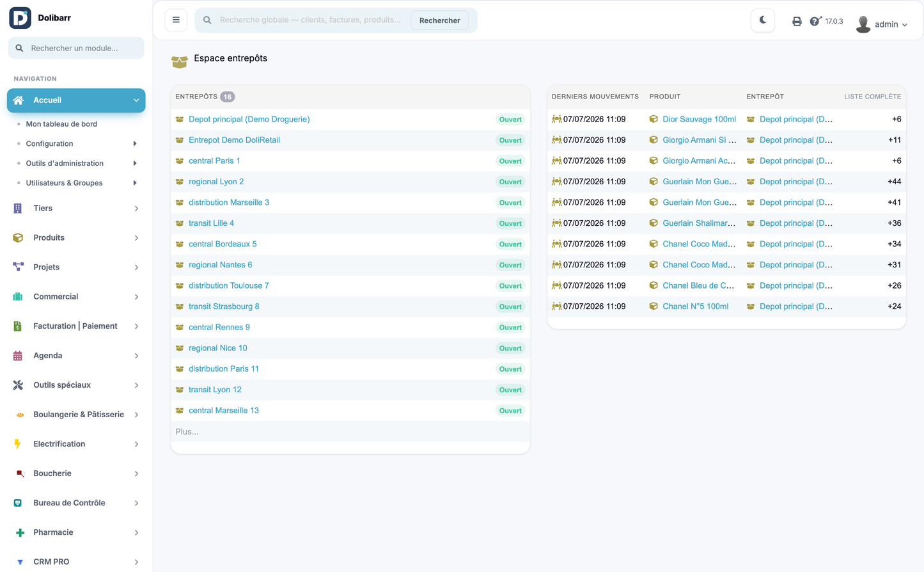Collapse the Accueil menu chevron
This screenshot has width=924, height=572.
tap(136, 100)
